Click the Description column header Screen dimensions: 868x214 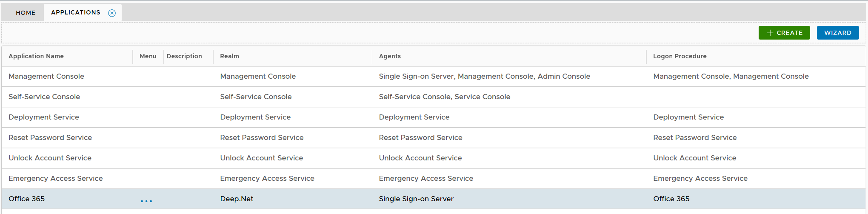pyautogui.click(x=184, y=56)
